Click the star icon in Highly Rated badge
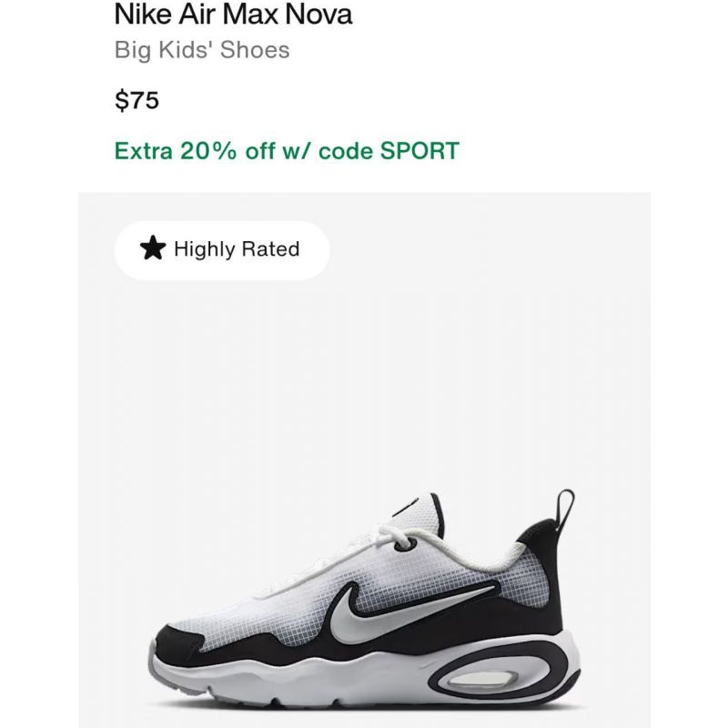Viewport: 728px width, 728px height. click(153, 248)
